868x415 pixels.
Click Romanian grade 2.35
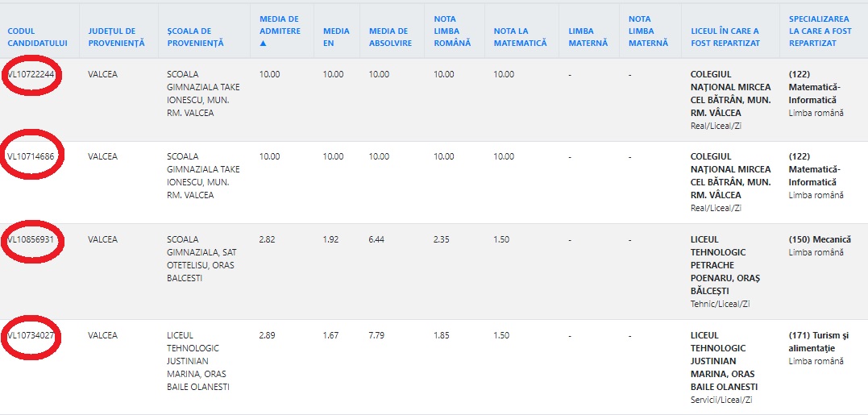441,239
